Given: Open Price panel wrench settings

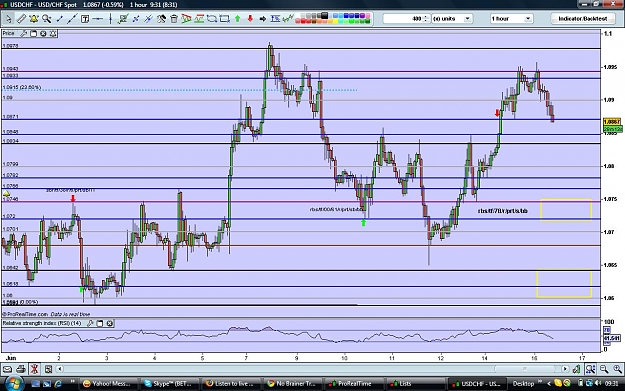Looking at the screenshot, I should (x=24, y=33).
